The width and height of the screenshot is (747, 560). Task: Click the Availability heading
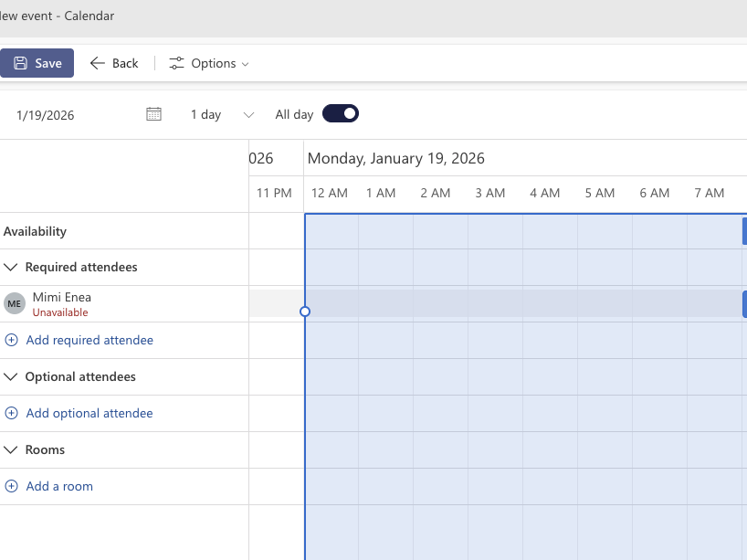(35, 231)
